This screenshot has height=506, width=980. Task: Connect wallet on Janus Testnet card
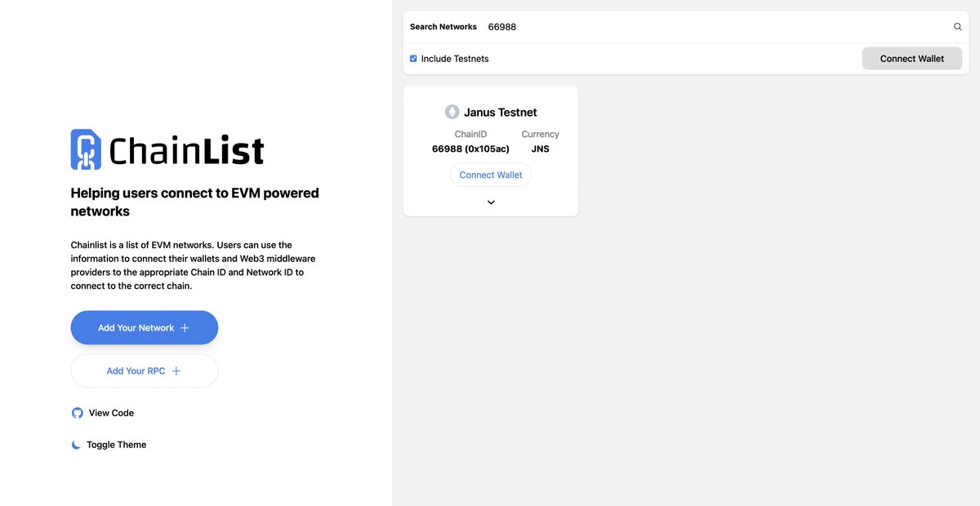click(x=491, y=175)
